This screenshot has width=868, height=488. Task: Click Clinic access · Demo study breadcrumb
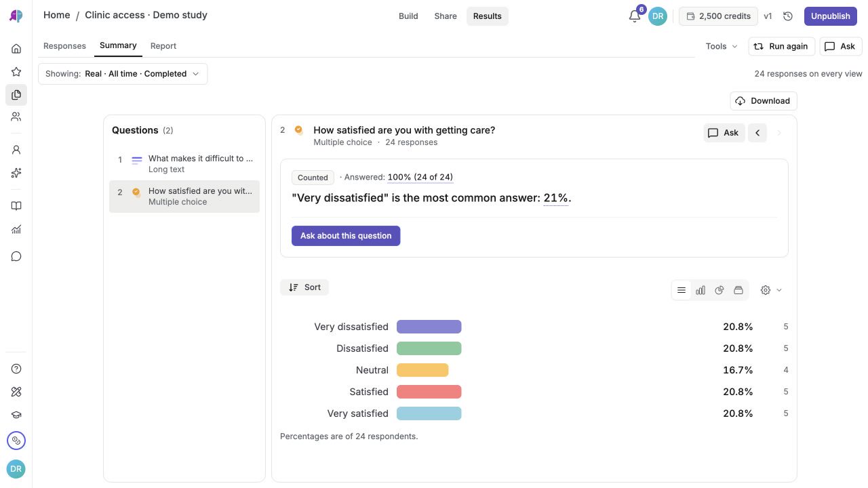point(146,15)
